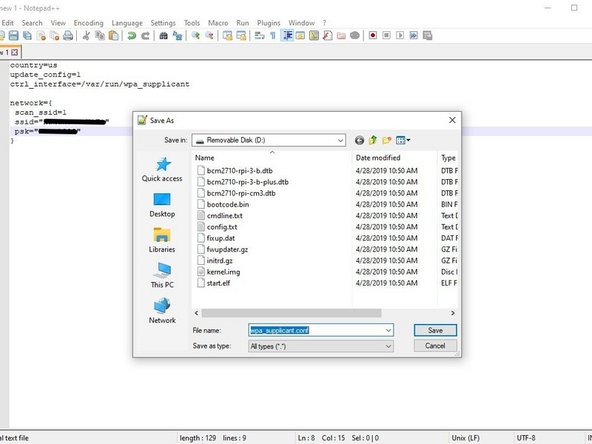Open the Tools menu

tap(192, 23)
